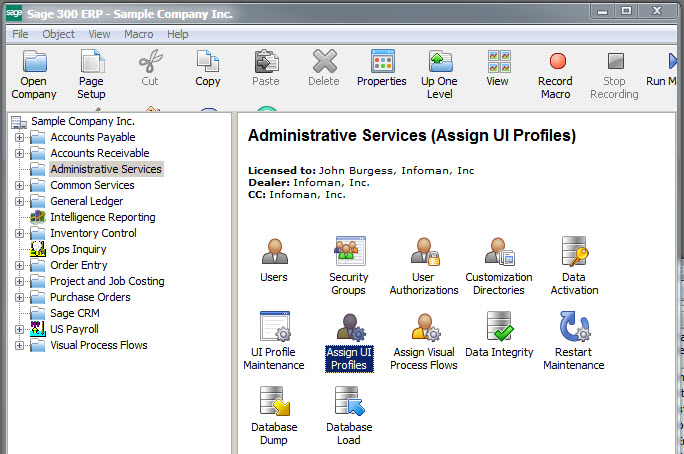Select the Assign UI Profiles icon
Screen dimensions: 684x454
click(x=349, y=342)
